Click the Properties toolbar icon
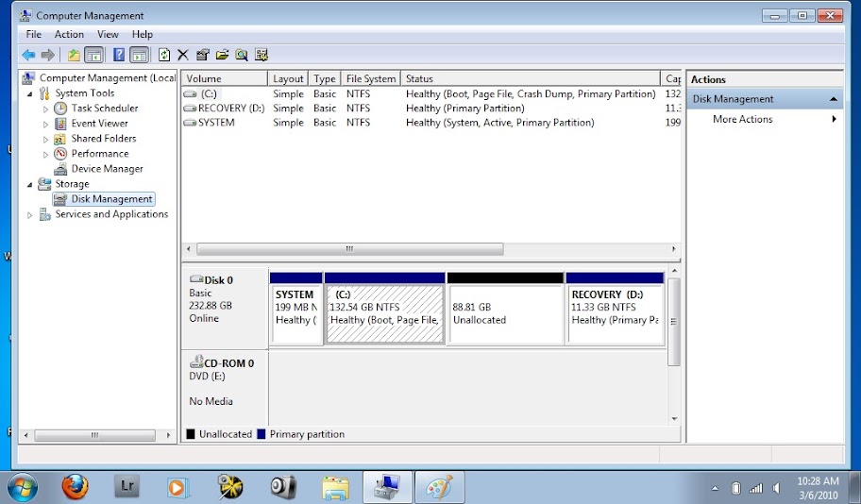 [203, 55]
